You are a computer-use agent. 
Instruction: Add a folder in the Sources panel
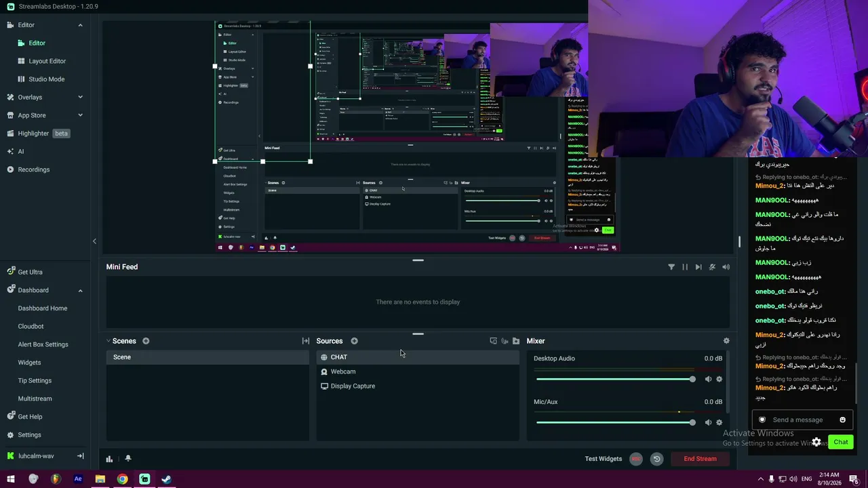tap(516, 341)
